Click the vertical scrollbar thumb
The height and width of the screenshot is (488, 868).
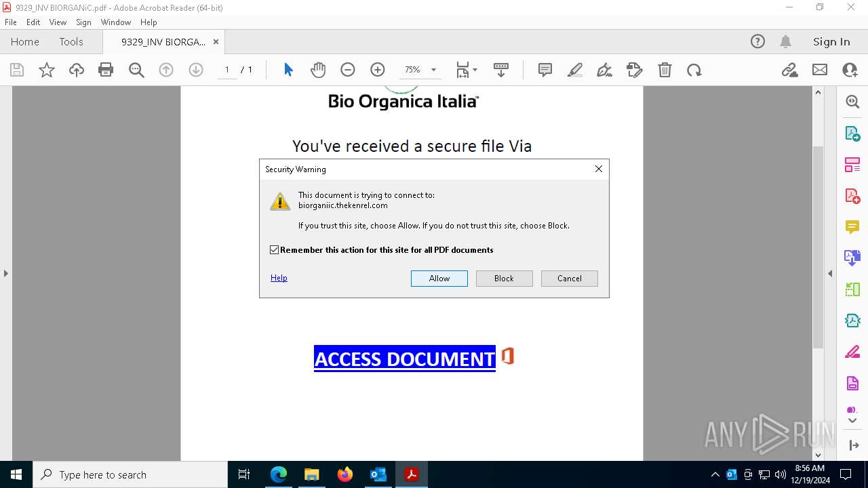[x=818, y=247]
